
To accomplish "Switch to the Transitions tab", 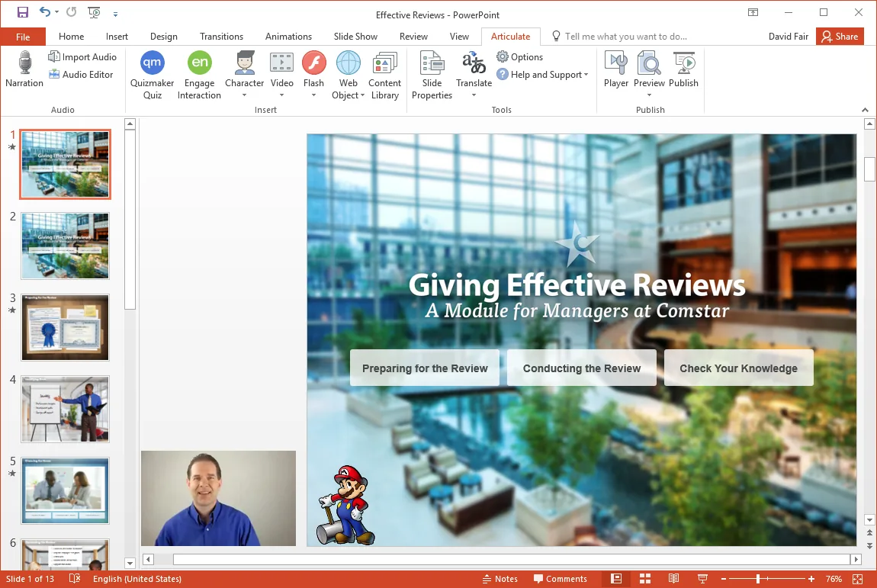I will [221, 37].
